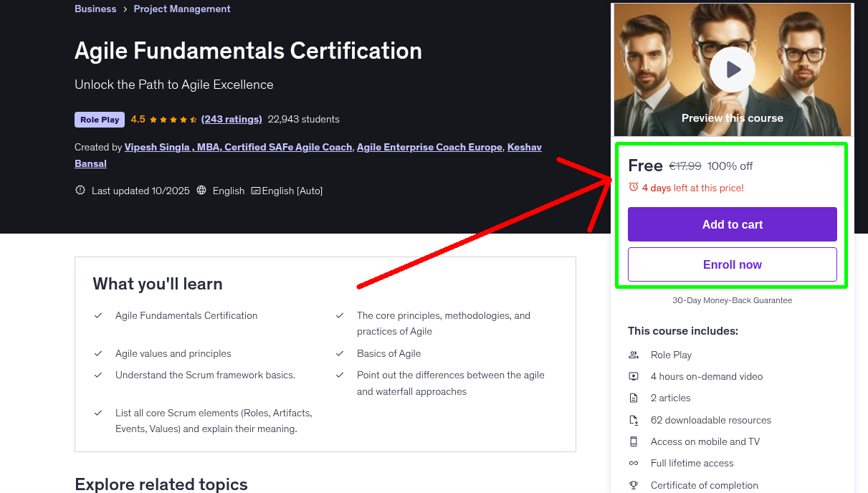The image size is (868, 493).
Task: Click instructor link Agile Enterprise Coach Europe
Action: click(x=429, y=147)
